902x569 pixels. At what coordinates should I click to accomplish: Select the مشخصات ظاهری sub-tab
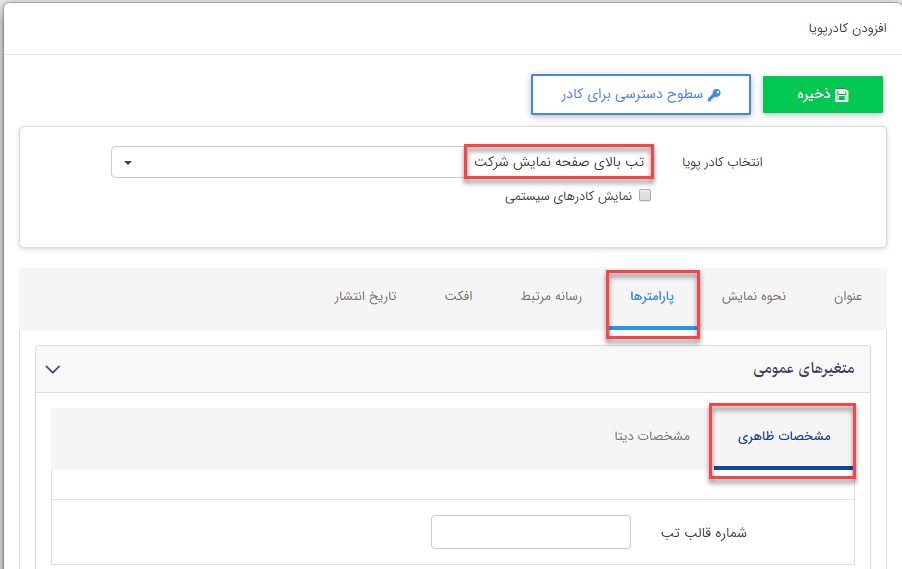pyautogui.click(x=784, y=438)
